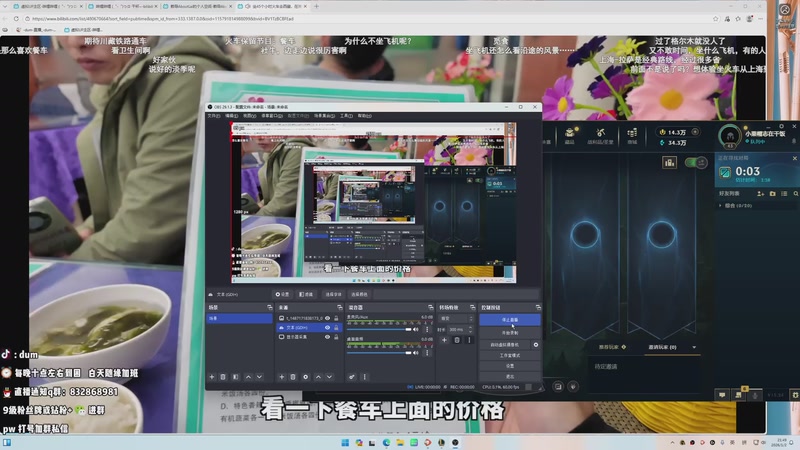This screenshot has height=450, width=800.
Task: Undock the Audio Mixer panel
Action: point(431,308)
